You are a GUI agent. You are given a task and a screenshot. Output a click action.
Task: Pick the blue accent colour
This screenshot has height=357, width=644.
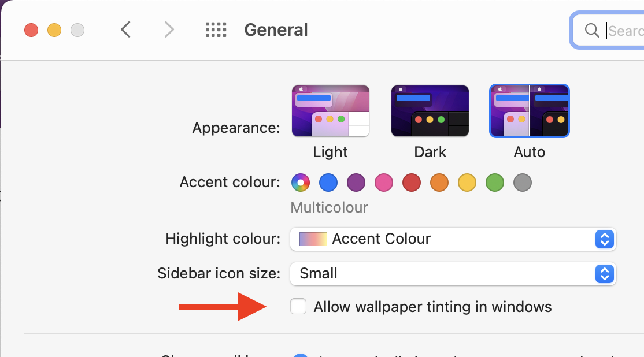[328, 183]
